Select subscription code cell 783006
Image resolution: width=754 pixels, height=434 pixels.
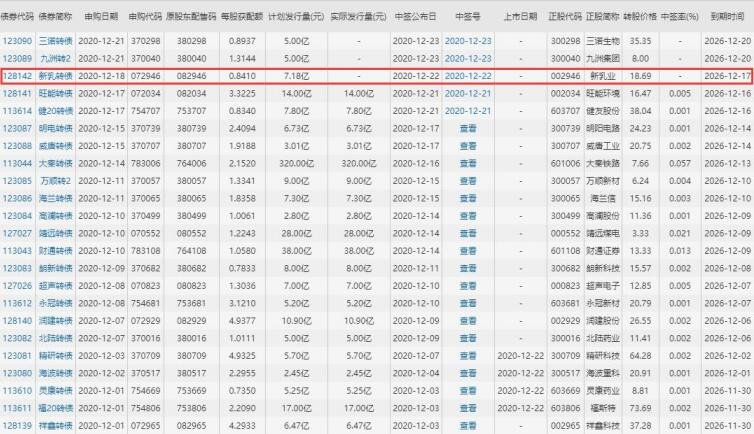pos(146,163)
